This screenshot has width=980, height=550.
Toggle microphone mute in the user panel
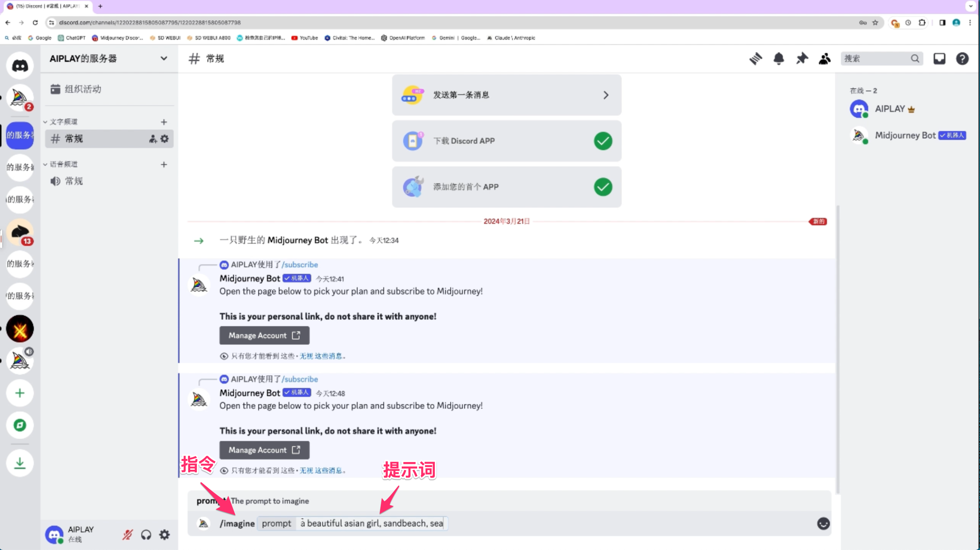[x=127, y=535]
